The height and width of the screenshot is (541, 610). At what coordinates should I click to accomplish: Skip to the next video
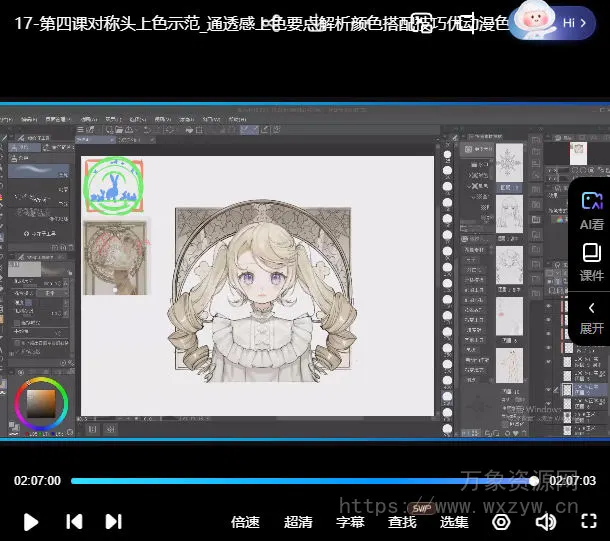pyautogui.click(x=113, y=521)
